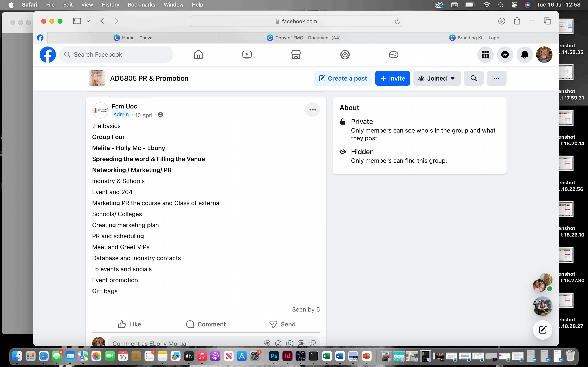Open the Facebook menu grid icon
The height and width of the screenshot is (367, 588).
485,55
